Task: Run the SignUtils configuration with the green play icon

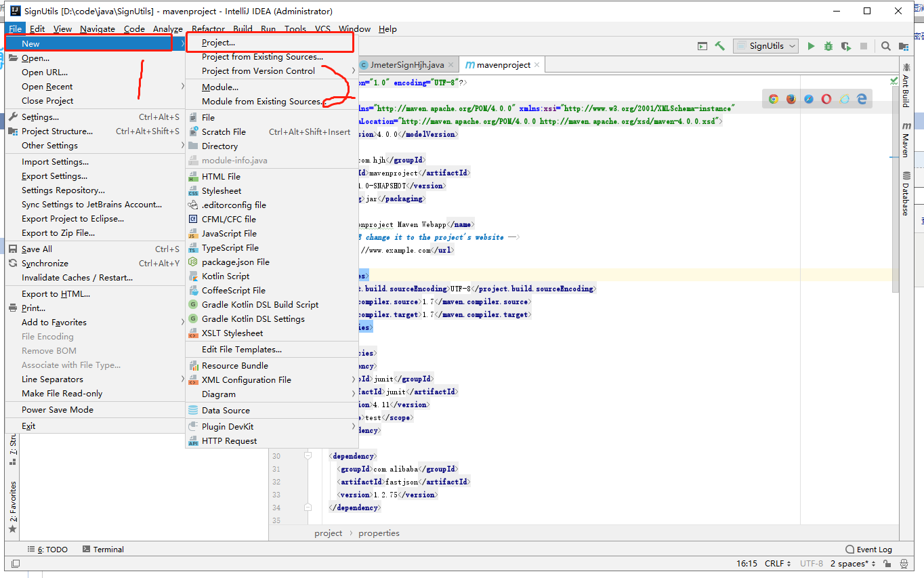Action: (811, 46)
